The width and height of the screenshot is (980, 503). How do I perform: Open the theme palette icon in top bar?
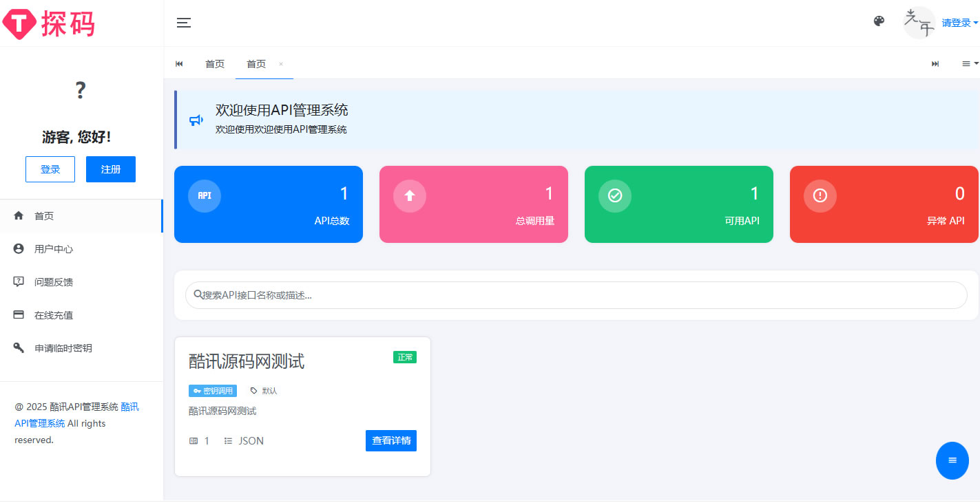click(879, 21)
